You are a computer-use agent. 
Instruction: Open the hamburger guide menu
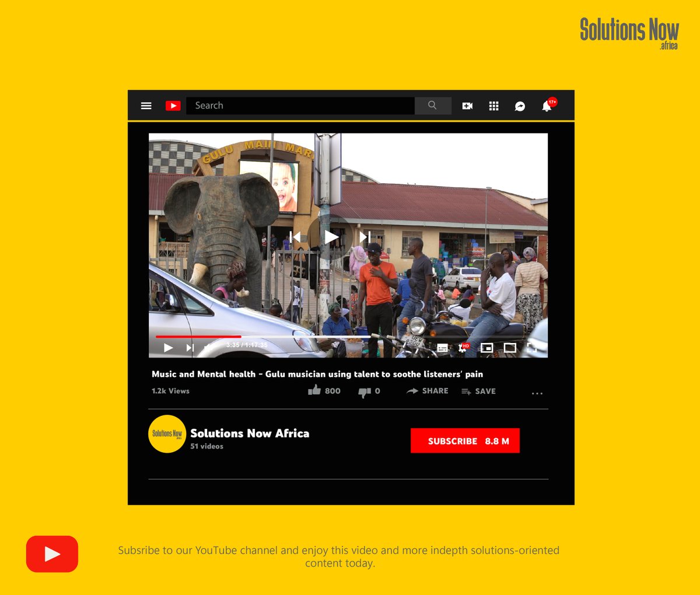coord(146,106)
